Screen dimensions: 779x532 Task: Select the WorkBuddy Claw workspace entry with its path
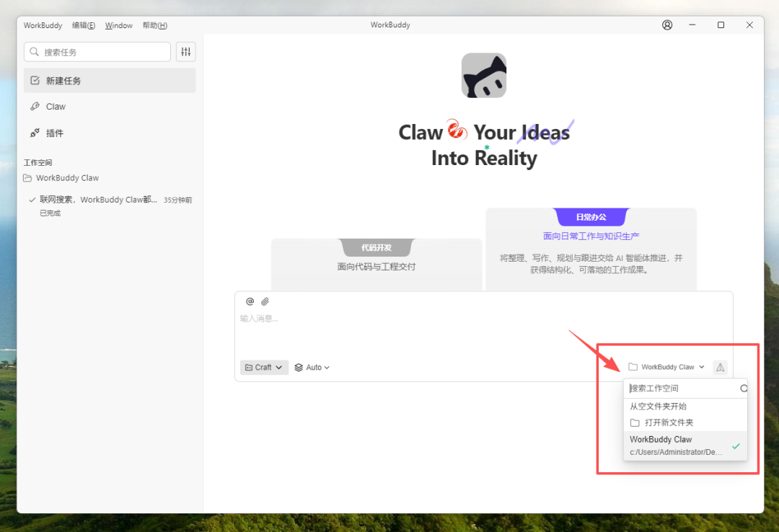click(x=685, y=445)
